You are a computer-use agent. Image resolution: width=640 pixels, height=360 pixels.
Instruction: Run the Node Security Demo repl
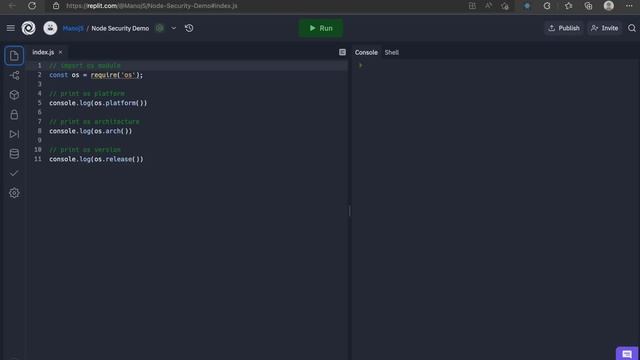[321, 28]
